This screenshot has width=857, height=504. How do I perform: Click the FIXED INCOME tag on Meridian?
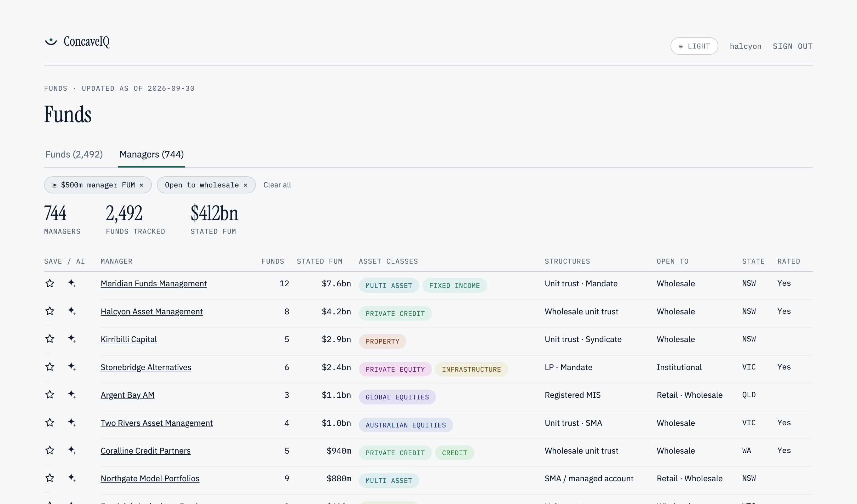click(454, 286)
